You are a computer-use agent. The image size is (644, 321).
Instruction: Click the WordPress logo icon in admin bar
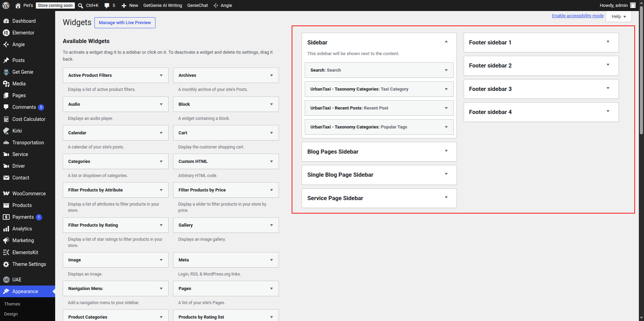coord(6,6)
